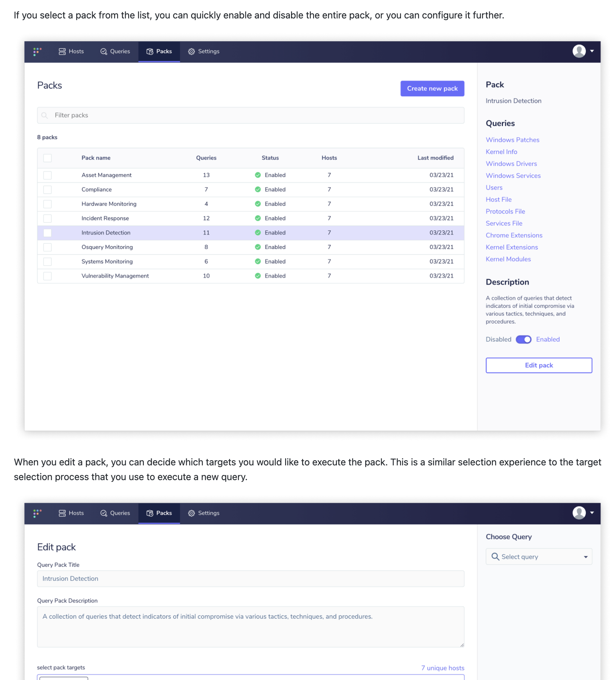
Task: Open the user avatar icon
Action: tap(579, 52)
